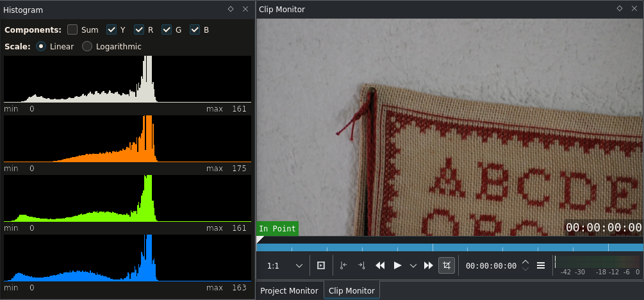This screenshot has height=300, width=644.
Task: Click the rewind button
Action: 381,265
